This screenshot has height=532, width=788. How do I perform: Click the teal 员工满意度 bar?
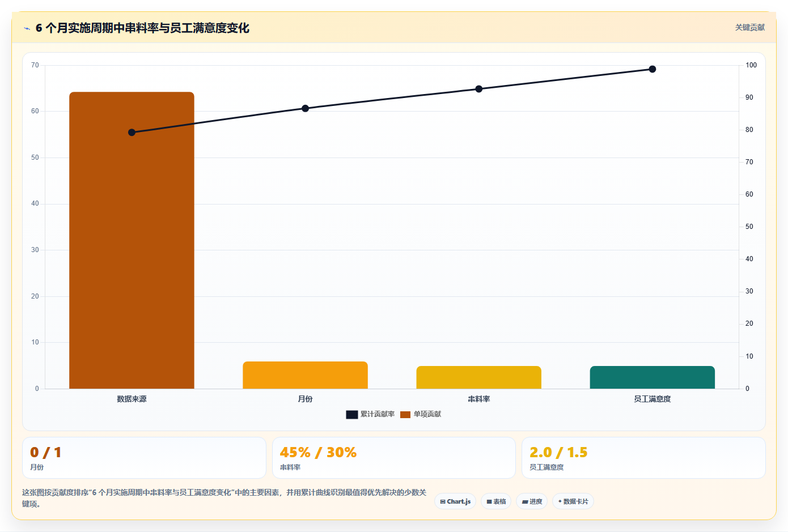point(652,377)
